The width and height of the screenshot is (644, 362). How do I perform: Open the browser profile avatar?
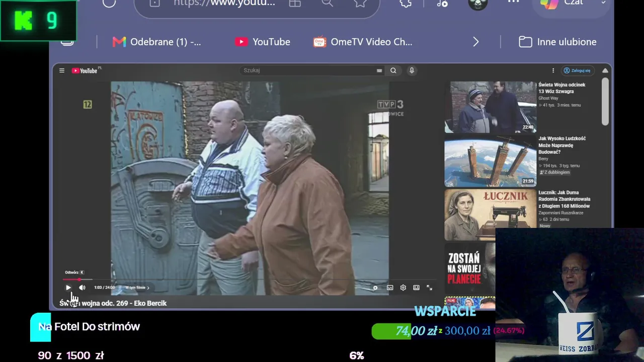pos(478,4)
